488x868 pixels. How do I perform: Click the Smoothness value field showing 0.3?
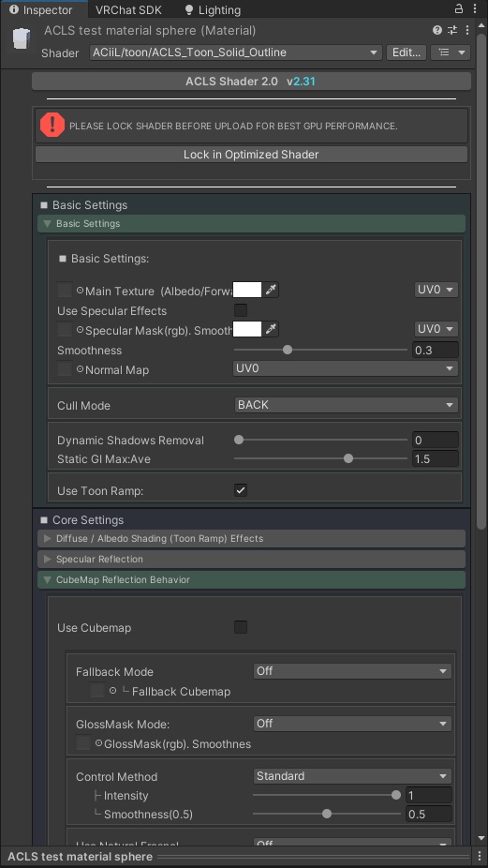(x=436, y=350)
